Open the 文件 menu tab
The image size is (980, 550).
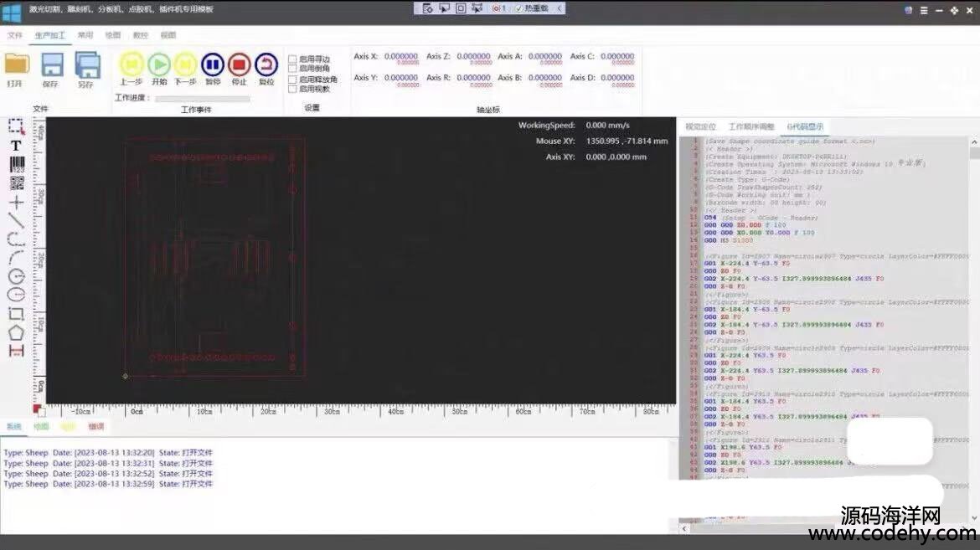15,35
